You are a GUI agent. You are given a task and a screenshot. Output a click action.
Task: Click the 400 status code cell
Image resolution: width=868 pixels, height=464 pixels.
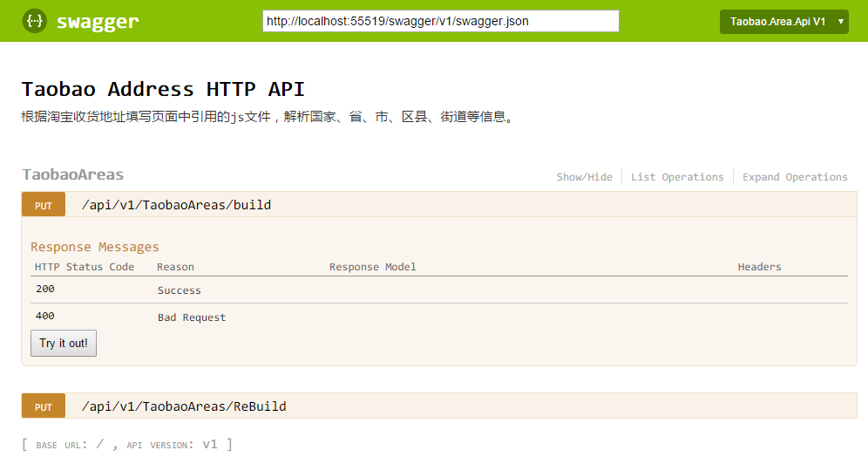pos(45,316)
